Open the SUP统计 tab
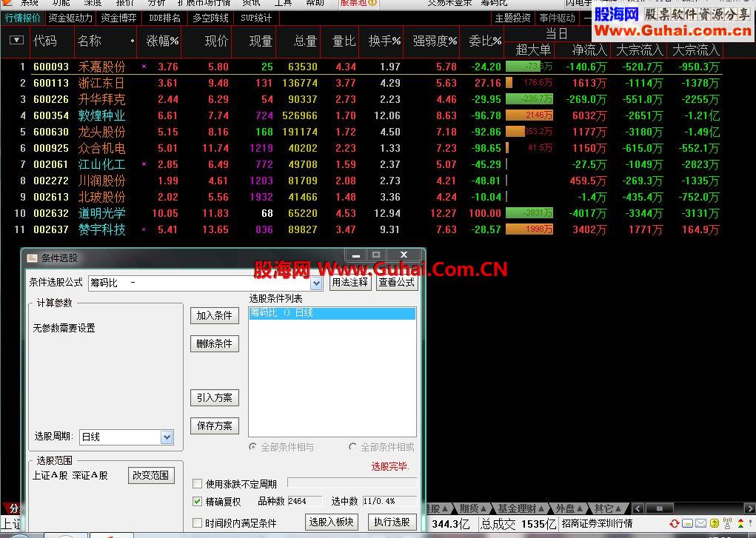 coord(256,18)
